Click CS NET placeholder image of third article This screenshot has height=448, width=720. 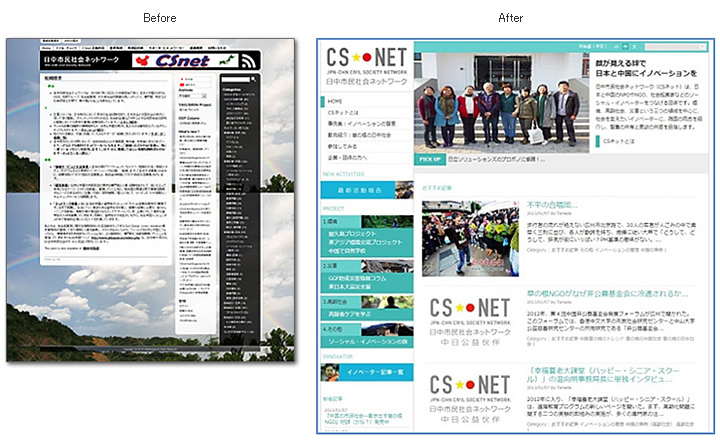pos(464,401)
